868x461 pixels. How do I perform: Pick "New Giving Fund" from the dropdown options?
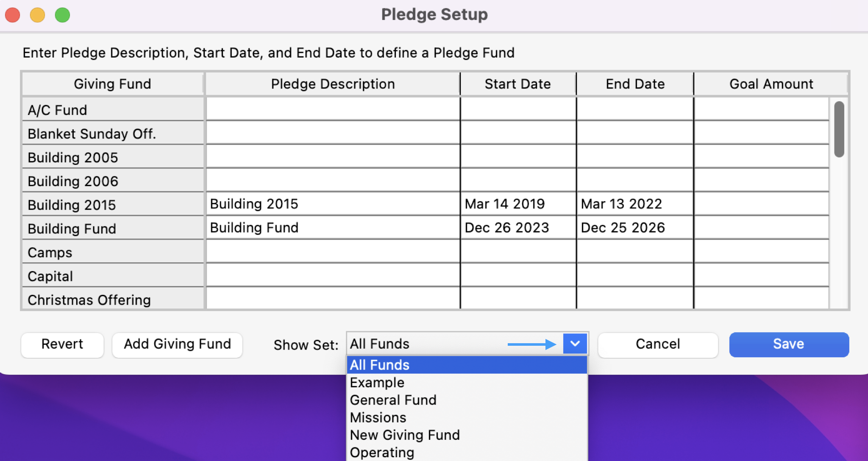(404, 434)
